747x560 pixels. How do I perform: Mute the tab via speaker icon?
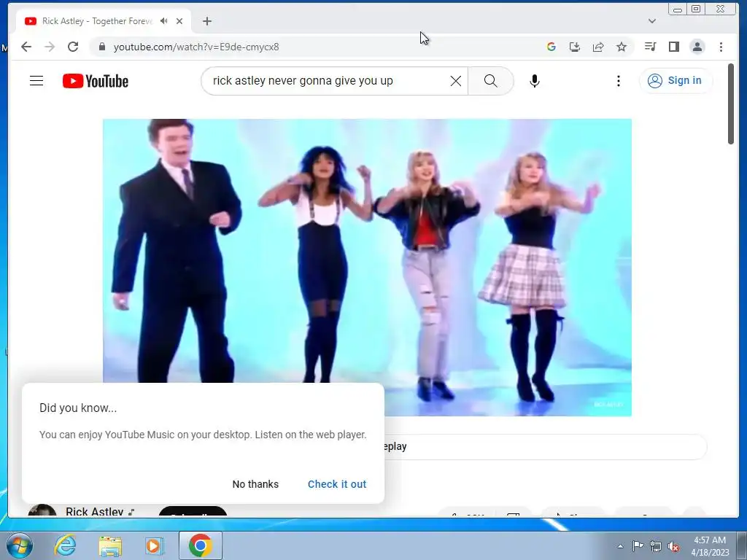tap(164, 21)
